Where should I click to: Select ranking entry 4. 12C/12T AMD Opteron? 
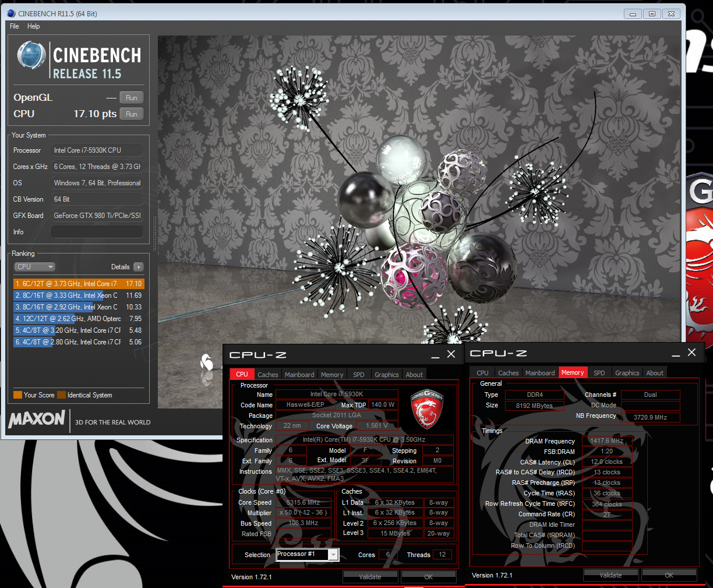(79, 319)
